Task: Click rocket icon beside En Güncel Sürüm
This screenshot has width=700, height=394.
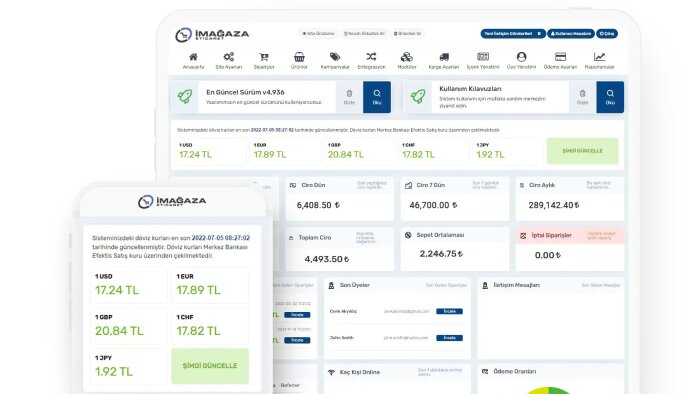Action: [185, 96]
